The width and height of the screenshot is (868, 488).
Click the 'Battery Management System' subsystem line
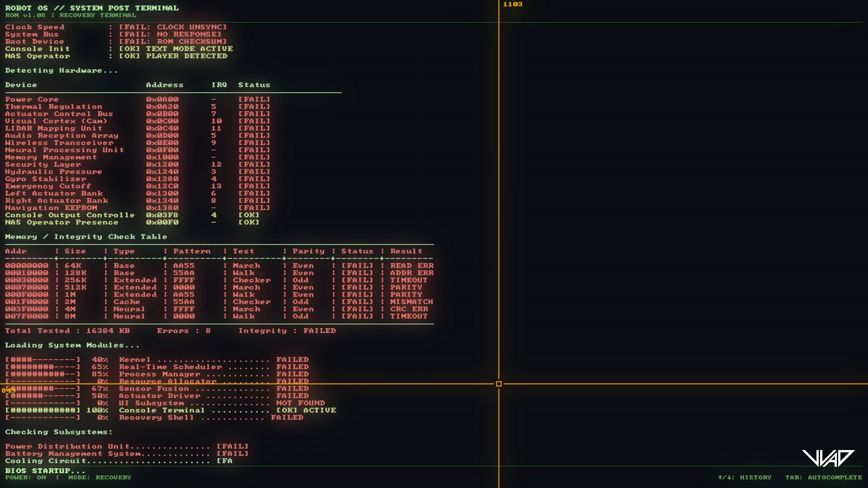pos(127,454)
